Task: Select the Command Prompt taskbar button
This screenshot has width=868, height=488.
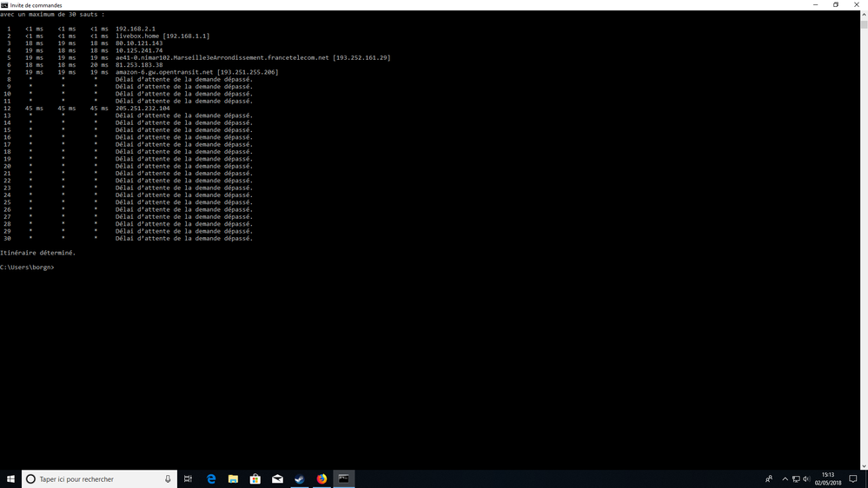Action: tap(344, 479)
